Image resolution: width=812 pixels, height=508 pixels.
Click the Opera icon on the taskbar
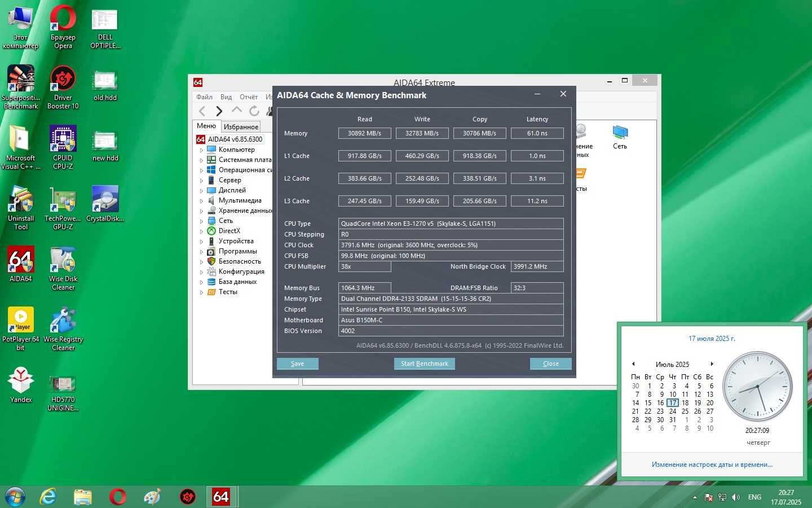pos(118,497)
